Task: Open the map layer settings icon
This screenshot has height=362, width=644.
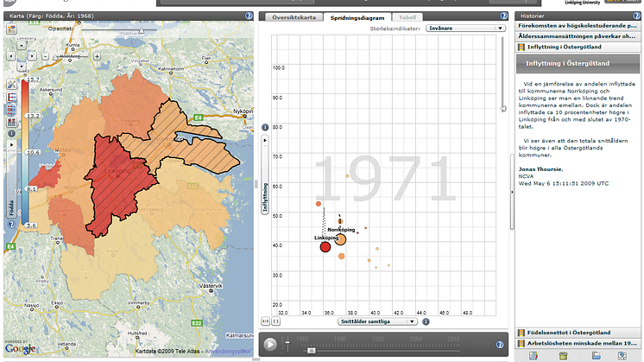Action: tap(11, 29)
